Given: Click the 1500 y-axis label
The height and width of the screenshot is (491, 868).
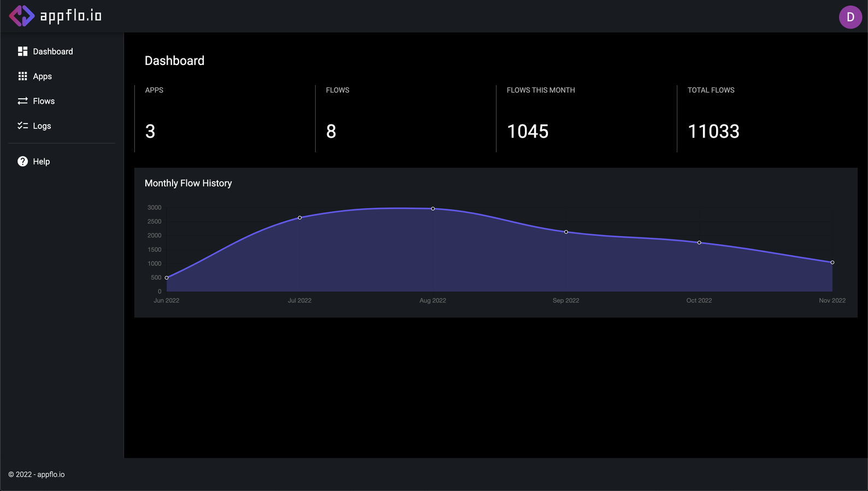Looking at the screenshot, I should [x=155, y=250].
